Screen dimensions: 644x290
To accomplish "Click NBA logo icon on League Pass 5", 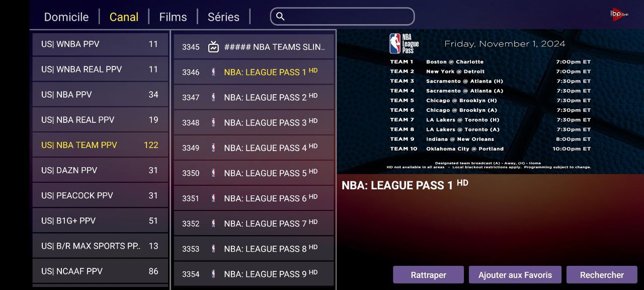I will [213, 173].
